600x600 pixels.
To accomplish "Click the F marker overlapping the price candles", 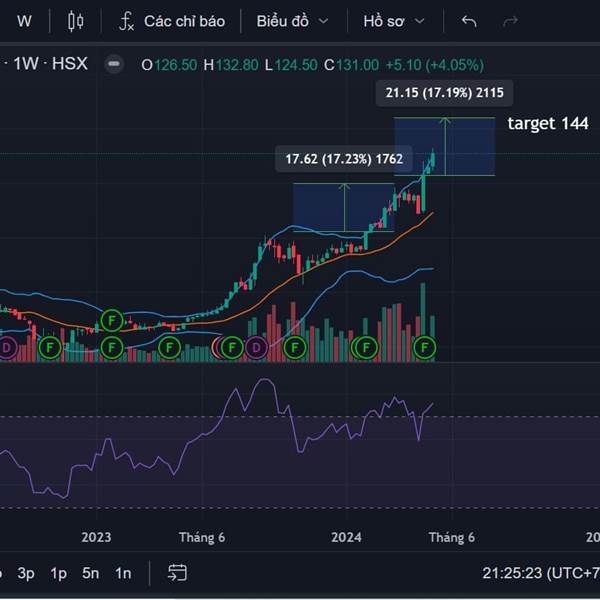I will coord(112,321).
